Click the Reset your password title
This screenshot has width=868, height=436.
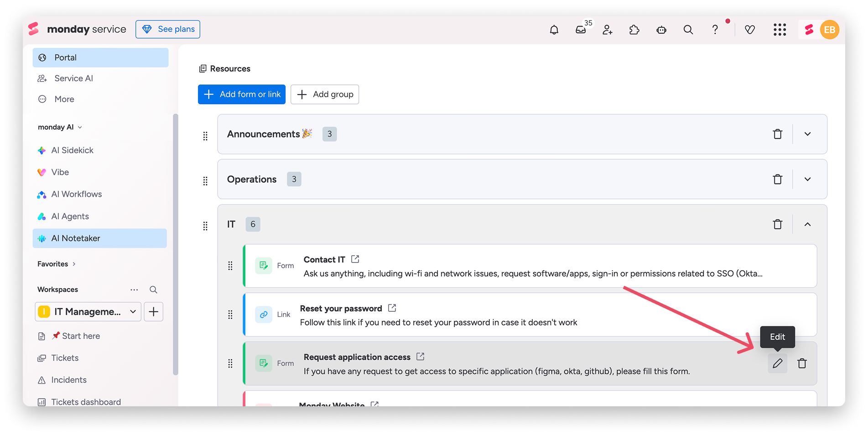341,308
